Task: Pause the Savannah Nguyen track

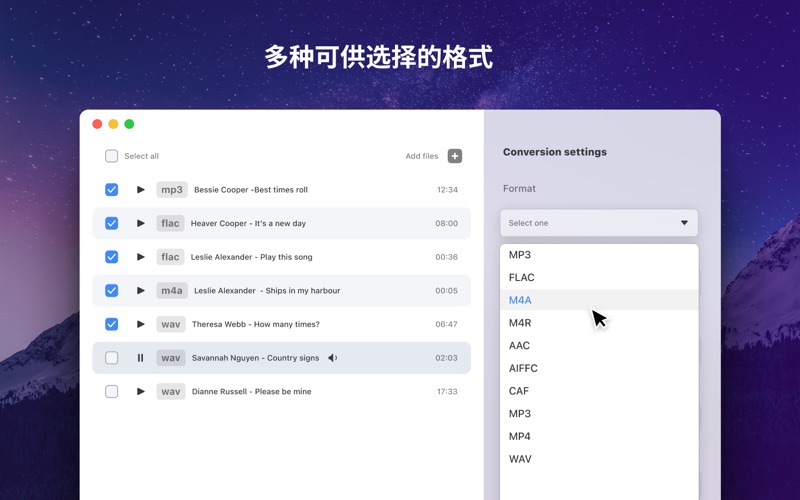Action: (141, 358)
